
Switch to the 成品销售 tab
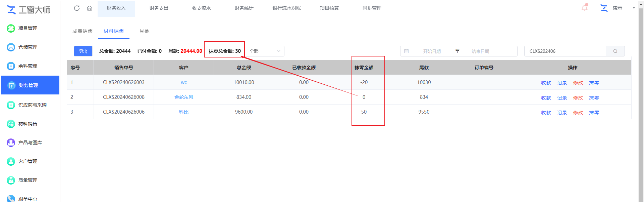coord(82,31)
